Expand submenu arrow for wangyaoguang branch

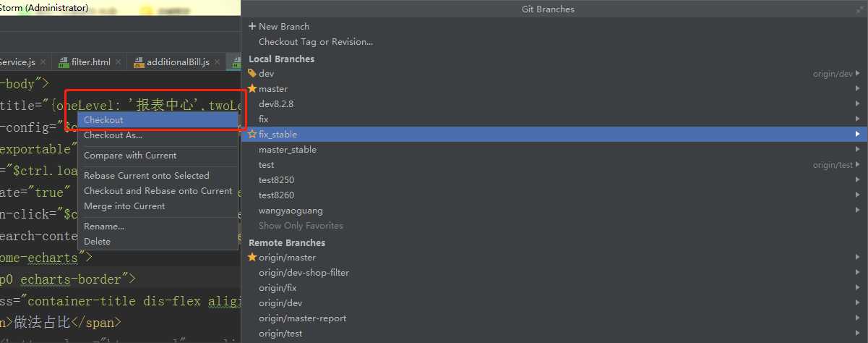coord(858,210)
